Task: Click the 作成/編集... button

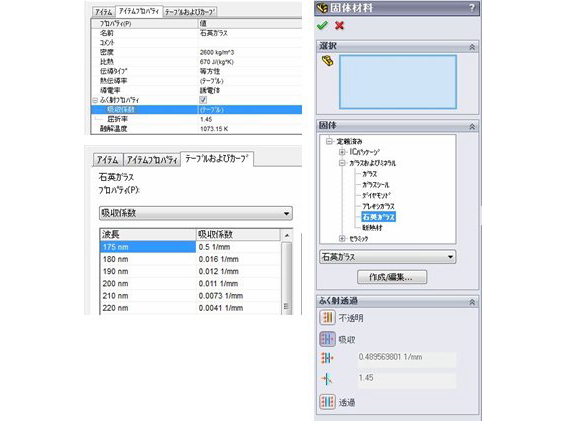Action: click(x=392, y=277)
